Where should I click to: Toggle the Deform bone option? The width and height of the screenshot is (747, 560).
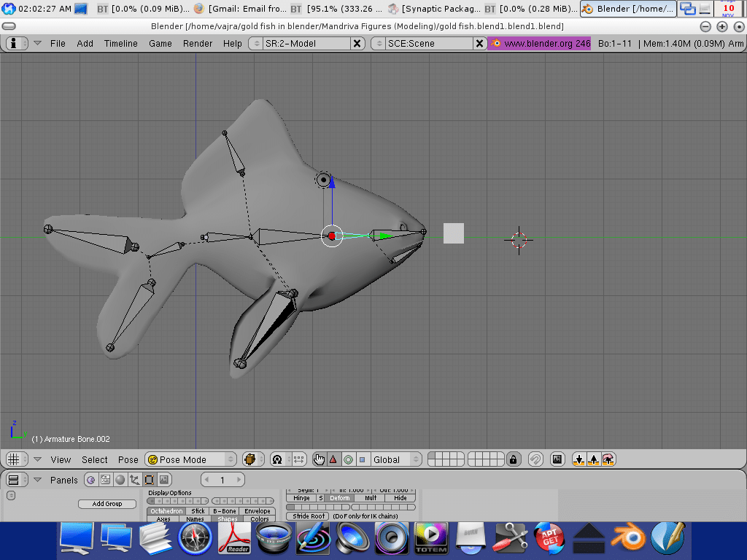[x=340, y=498]
